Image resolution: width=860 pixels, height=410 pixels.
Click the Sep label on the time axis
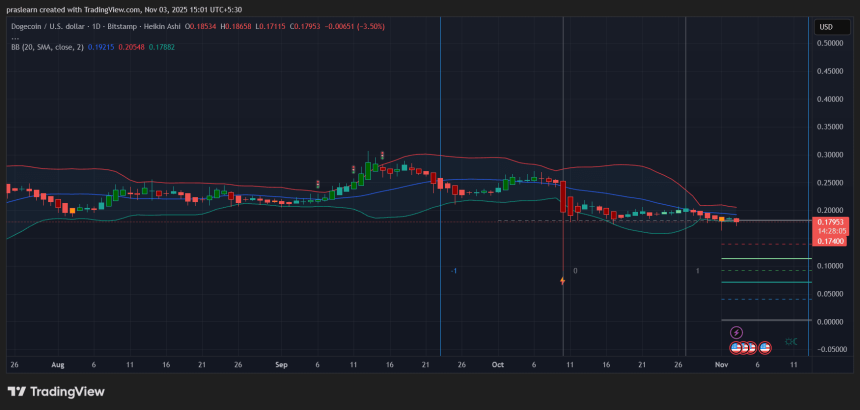(x=283, y=366)
